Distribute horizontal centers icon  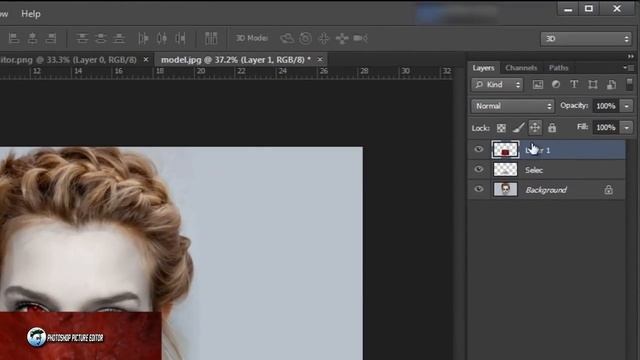click(162, 38)
